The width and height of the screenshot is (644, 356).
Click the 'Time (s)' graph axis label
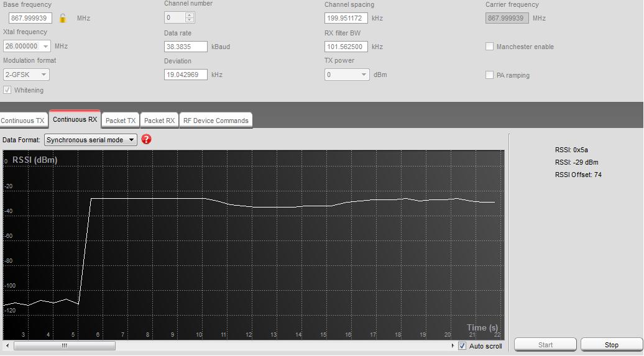pos(482,327)
